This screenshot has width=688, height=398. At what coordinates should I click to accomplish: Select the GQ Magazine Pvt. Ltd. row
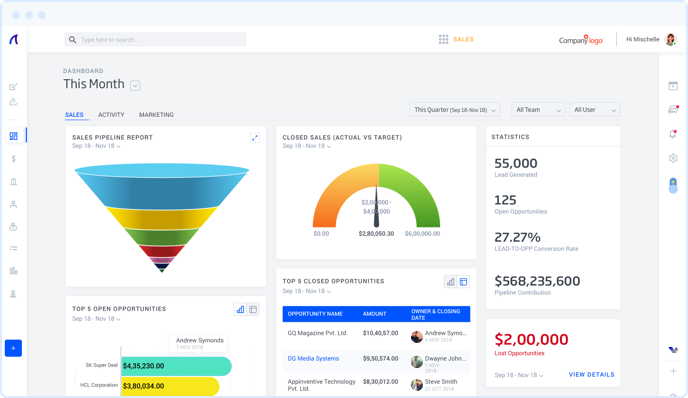[376, 337]
